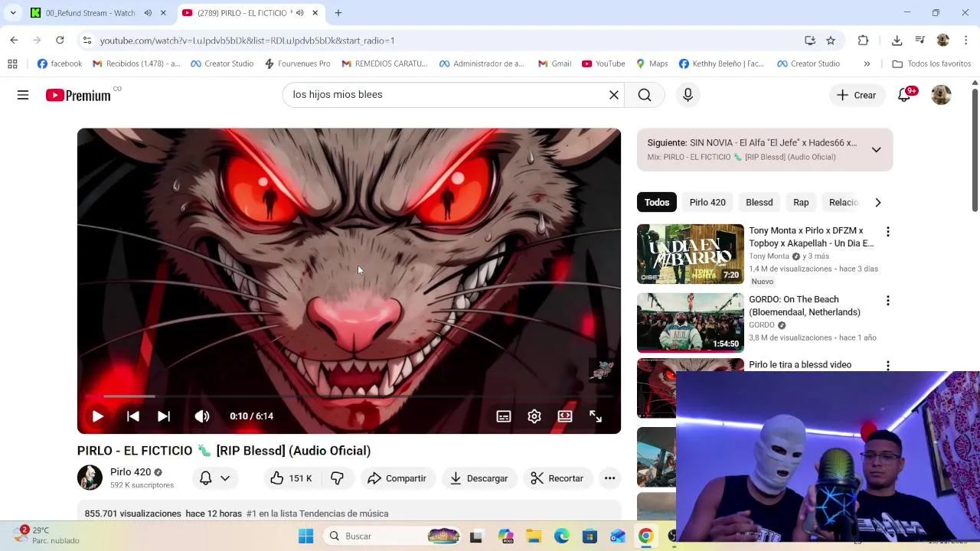The image size is (980, 551).
Task: Switch to the 00_Refund Stream browser tab
Action: (98, 13)
